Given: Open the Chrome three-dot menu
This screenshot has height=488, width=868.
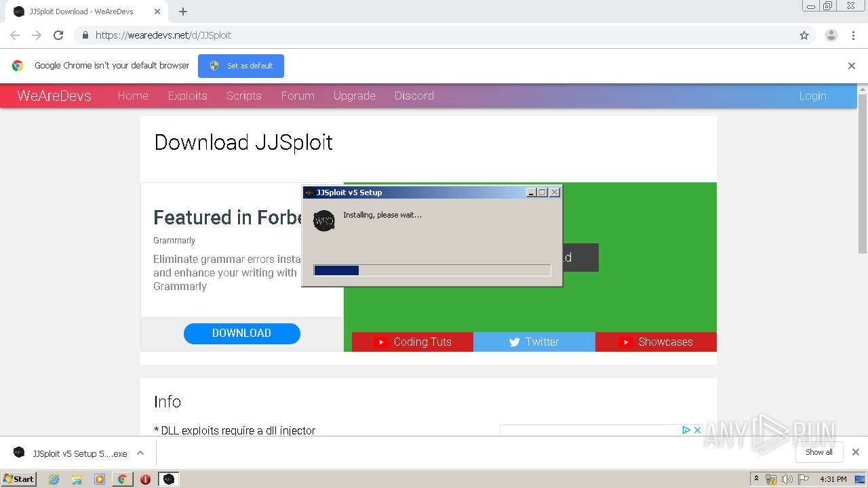Looking at the screenshot, I should [853, 35].
